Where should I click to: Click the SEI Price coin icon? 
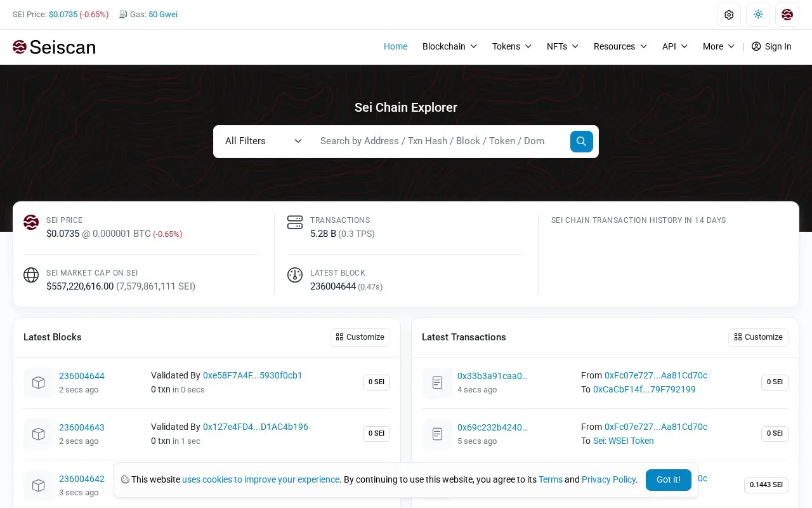point(31,222)
